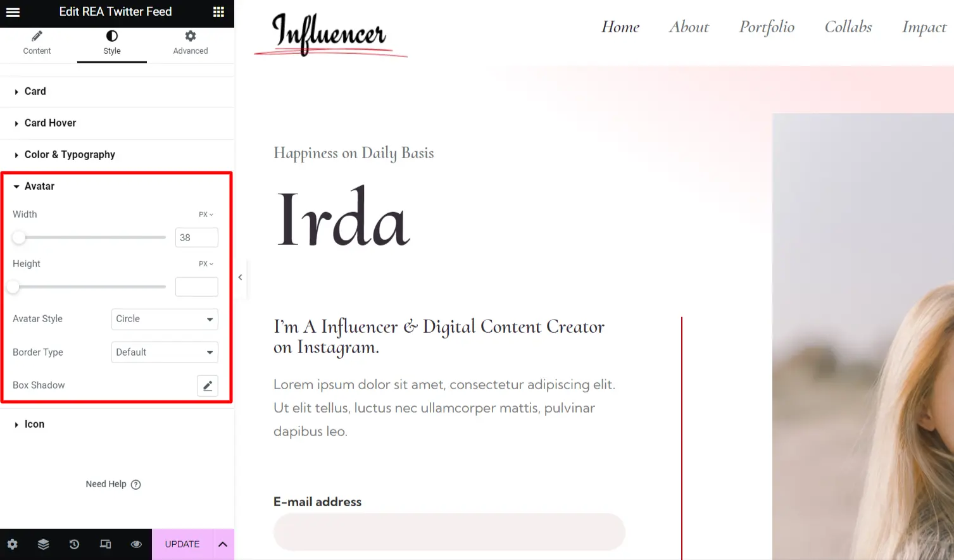
Task: Open the Home menu item
Action: 620,27
